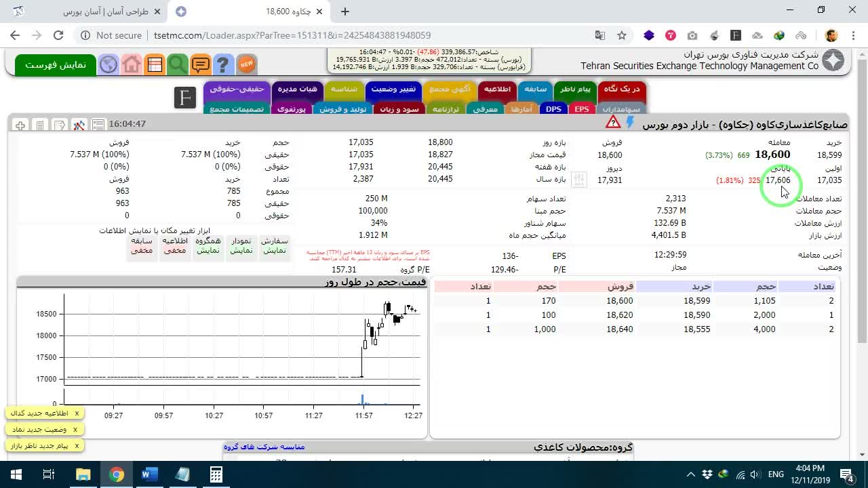Click the red warning triangle icon
The width and height of the screenshot is (868, 488).
pyautogui.click(x=613, y=122)
